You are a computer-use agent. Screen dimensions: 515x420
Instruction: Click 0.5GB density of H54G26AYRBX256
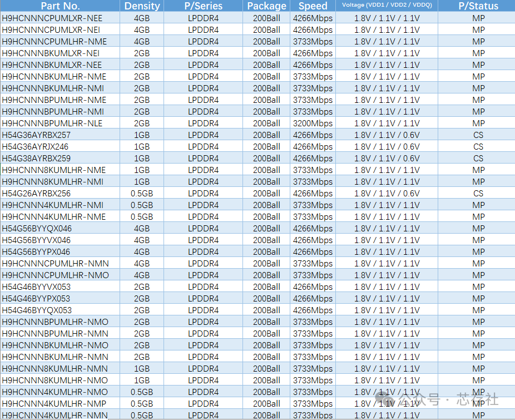[x=142, y=193]
